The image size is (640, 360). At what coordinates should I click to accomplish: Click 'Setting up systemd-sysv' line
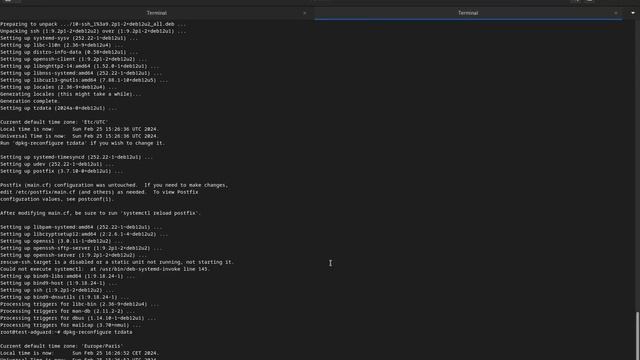click(69, 38)
